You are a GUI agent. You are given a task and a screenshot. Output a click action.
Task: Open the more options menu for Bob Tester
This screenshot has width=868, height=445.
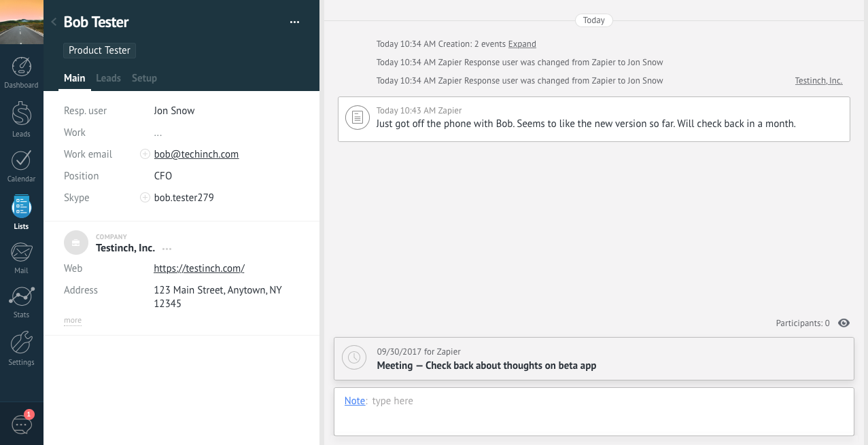294,22
